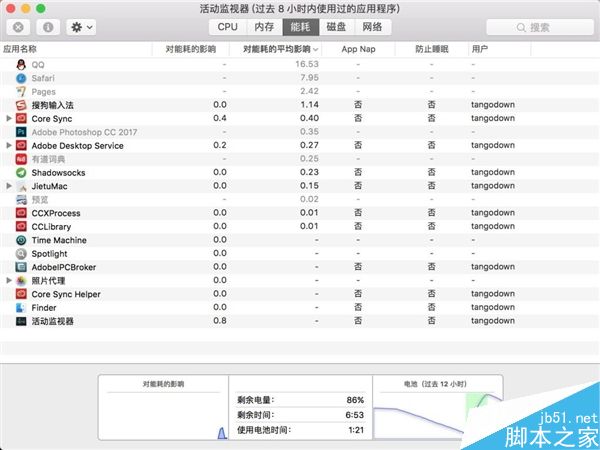Viewport: 600px width, 450px height.
Task: Click the Time Machine icon
Action: tap(22, 240)
